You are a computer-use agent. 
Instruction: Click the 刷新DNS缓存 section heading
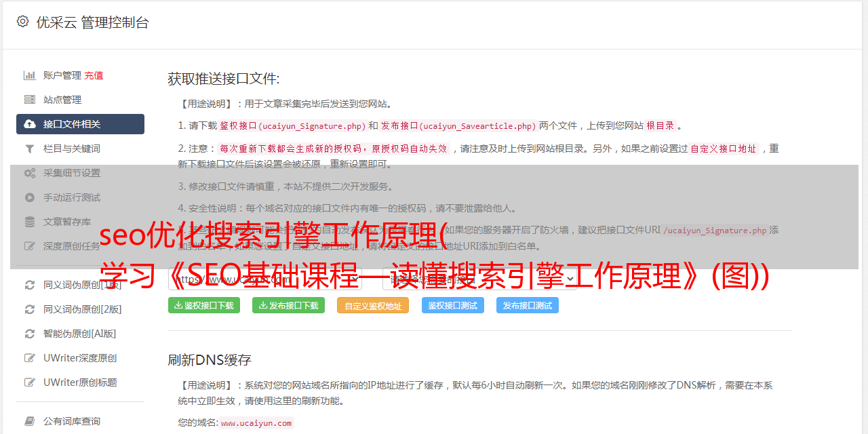[210, 359]
